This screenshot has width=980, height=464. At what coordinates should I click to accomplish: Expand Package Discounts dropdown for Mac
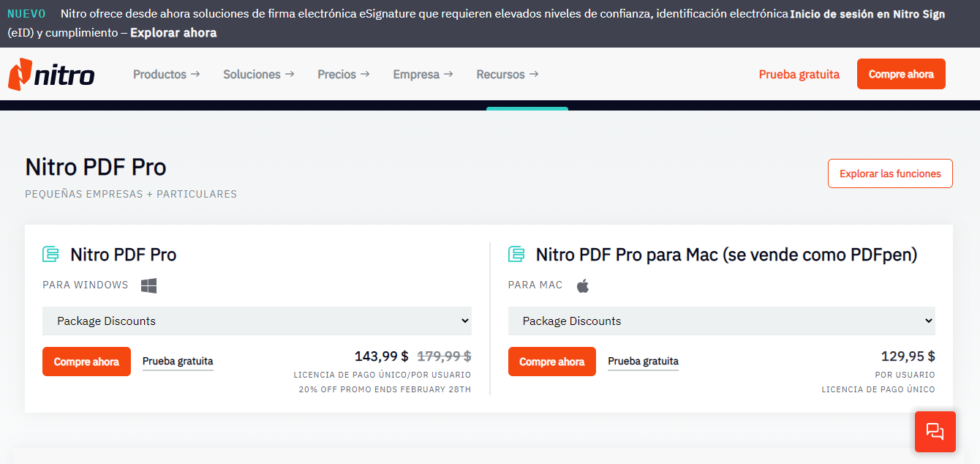tap(721, 321)
